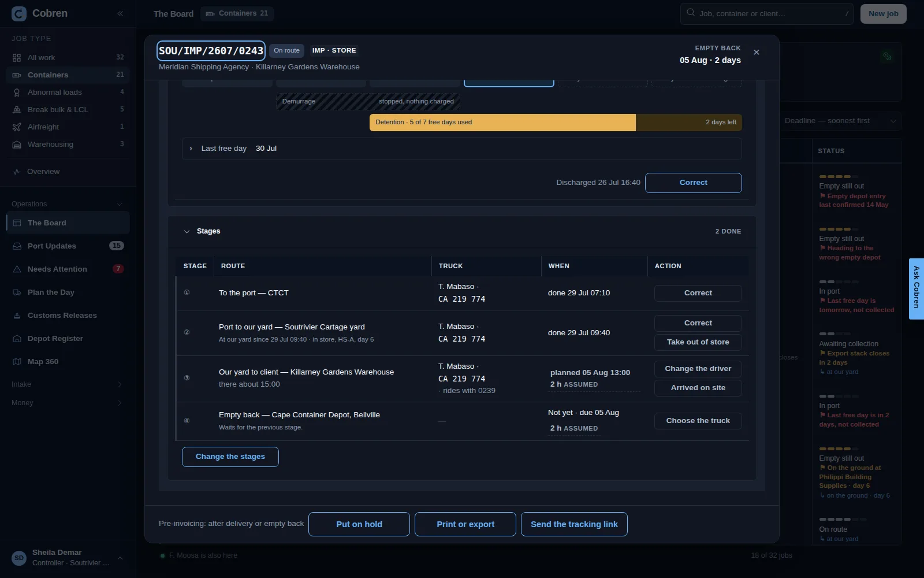
Task: Click Choose the truck for Empty back
Action: tap(698, 421)
